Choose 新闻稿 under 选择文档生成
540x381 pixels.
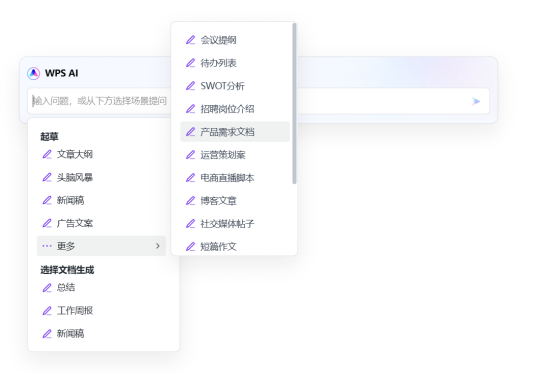tap(101, 333)
